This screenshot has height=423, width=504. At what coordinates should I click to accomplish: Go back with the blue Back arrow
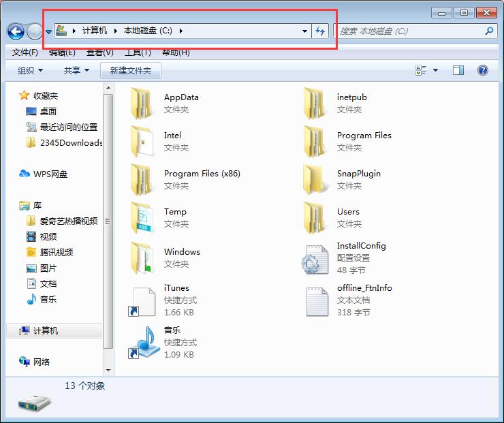click(x=16, y=32)
